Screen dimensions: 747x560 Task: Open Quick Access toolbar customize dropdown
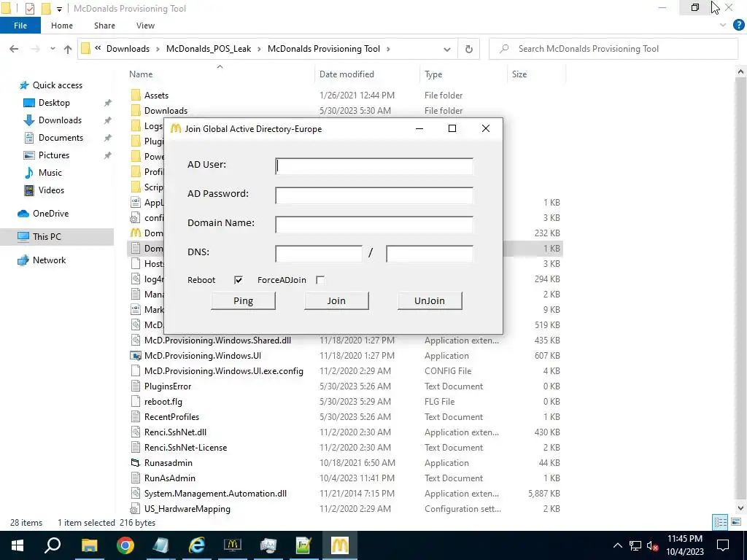(59, 9)
